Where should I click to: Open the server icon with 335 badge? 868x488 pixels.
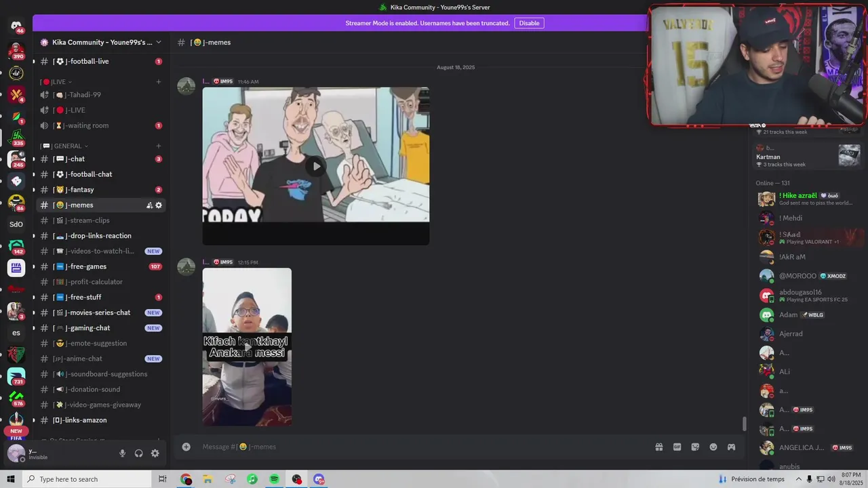click(x=16, y=138)
